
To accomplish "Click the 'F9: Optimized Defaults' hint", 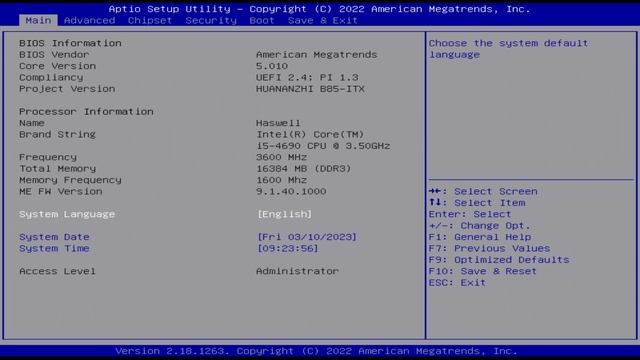I will [499, 260].
